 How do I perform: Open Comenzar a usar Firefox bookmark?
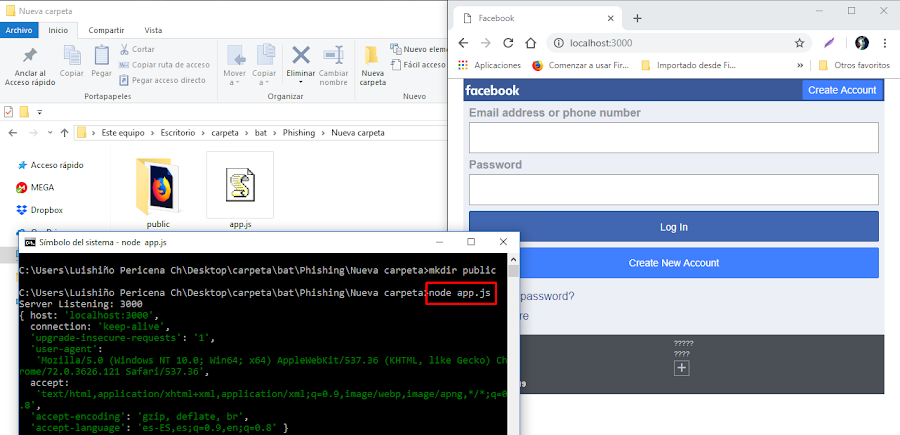(580, 65)
